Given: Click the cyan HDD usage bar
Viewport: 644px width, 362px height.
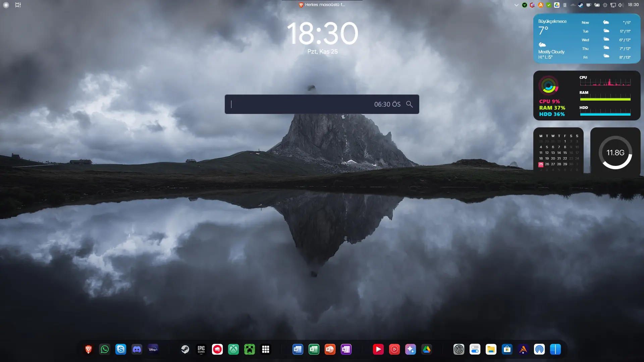Looking at the screenshot, I should [605, 114].
